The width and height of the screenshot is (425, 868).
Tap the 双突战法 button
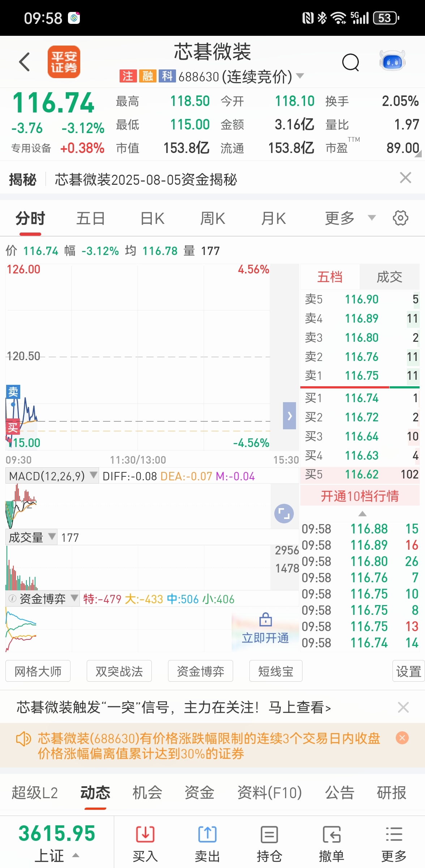pyautogui.click(x=119, y=671)
